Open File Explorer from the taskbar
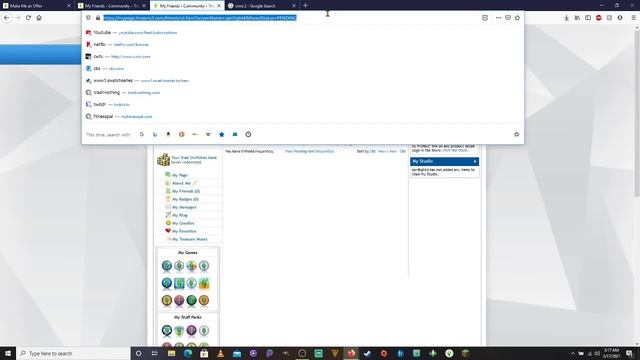The height and width of the screenshot is (360, 640). coord(171,353)
